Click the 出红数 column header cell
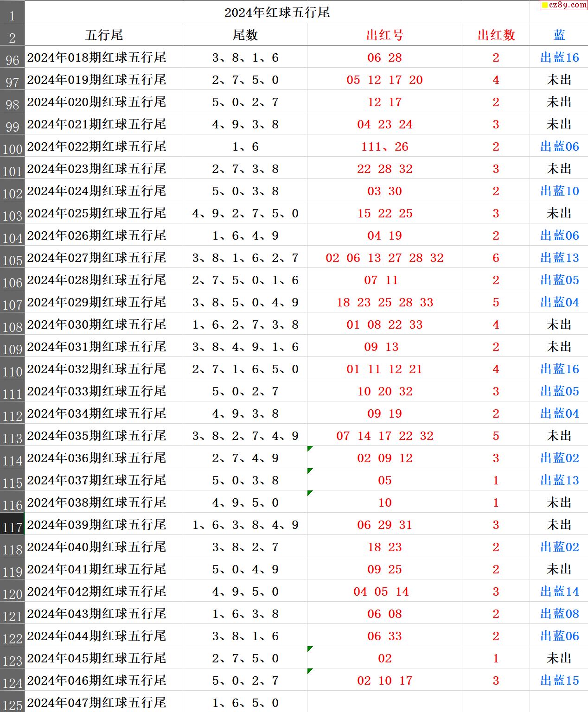 [x=496, y=35]
